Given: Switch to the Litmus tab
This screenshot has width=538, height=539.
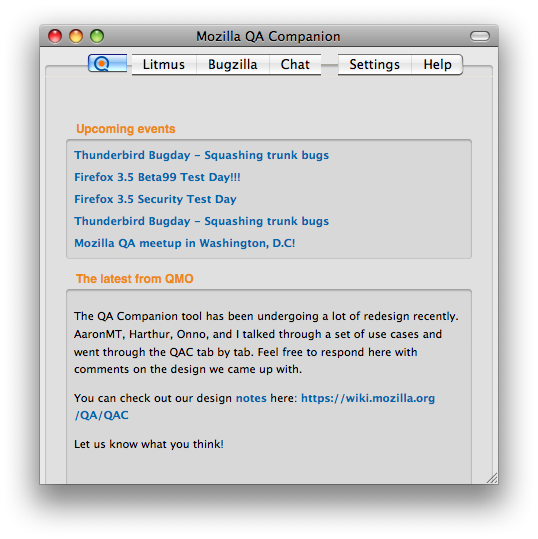Looking at the screenshot, I should tap(164, 65).
